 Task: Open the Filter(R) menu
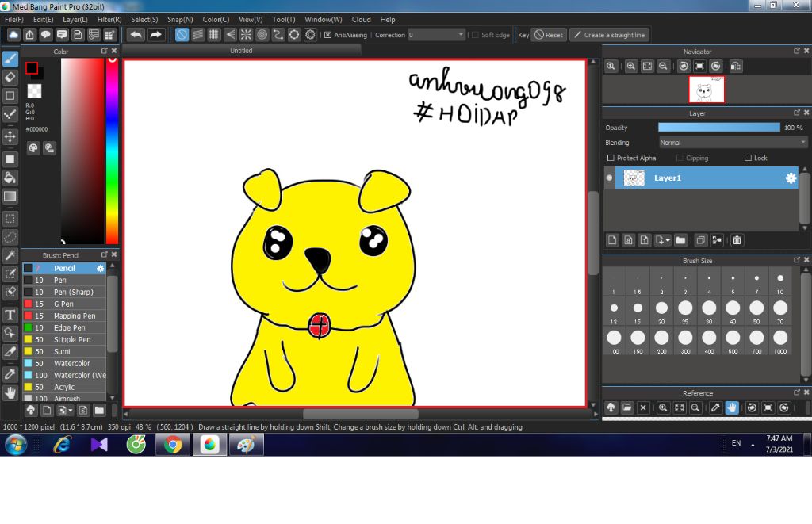pyautogui.click(x=109, y=20)
